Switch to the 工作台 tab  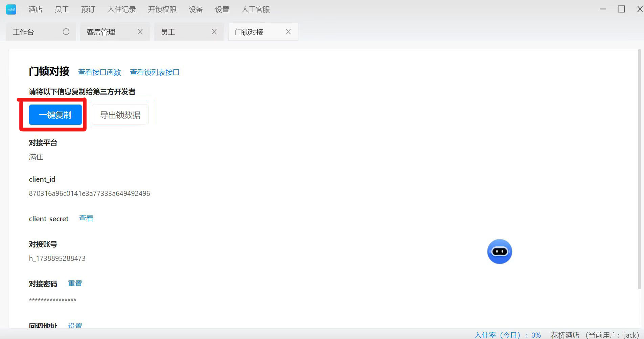pos(24,32)
